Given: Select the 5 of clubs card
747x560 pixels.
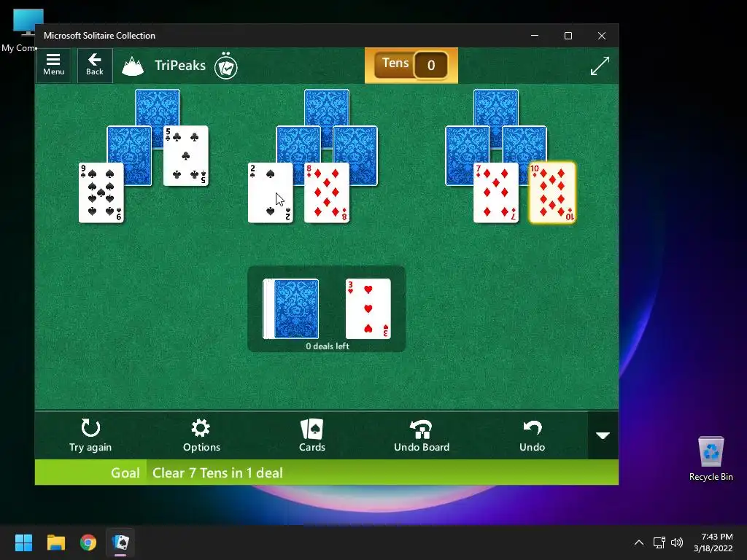Looking at the screenshot, I should 186,156.
